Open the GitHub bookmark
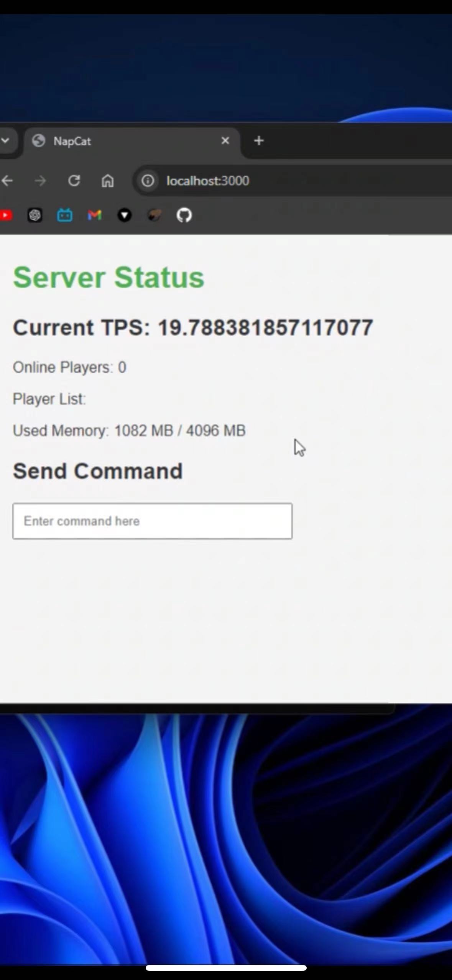Image resolution: width=452 pixels, height=980 pixels. coord(184,215)
